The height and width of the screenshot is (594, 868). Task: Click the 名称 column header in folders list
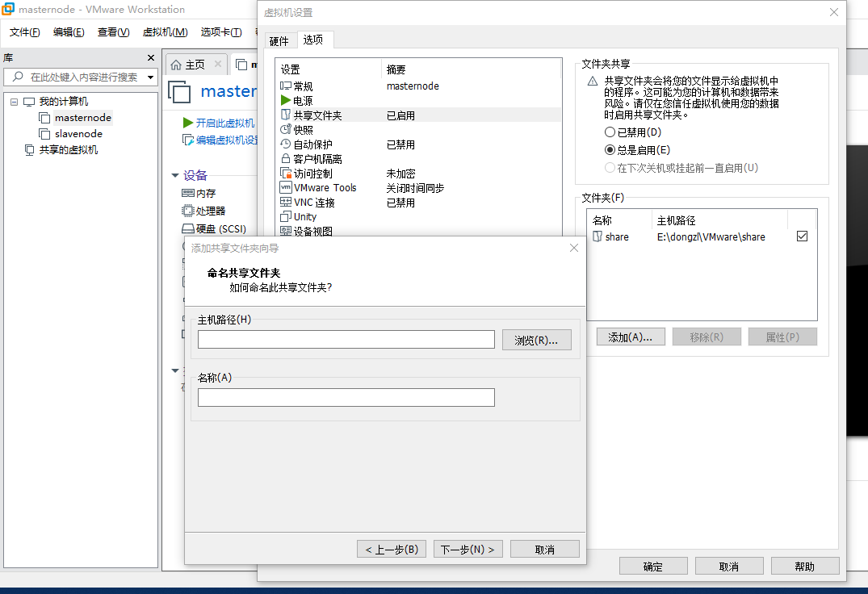point(602,220)
